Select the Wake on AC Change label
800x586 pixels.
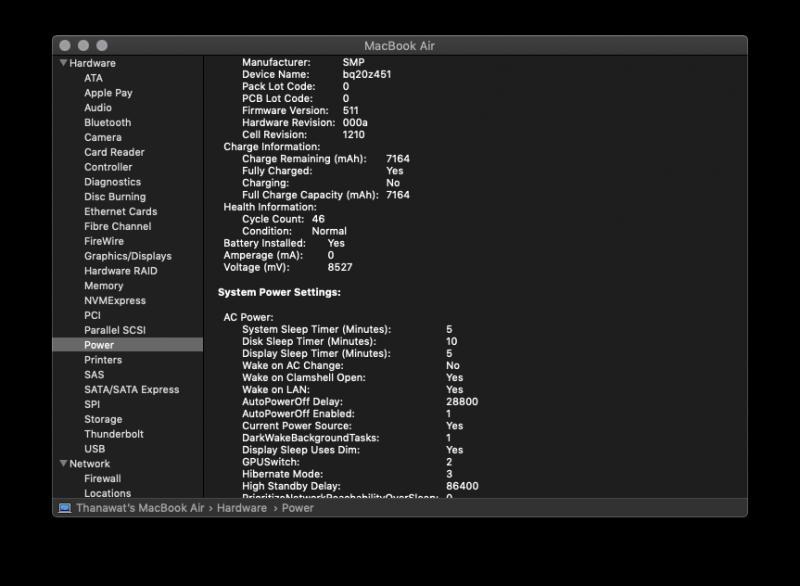pos(293,366)
